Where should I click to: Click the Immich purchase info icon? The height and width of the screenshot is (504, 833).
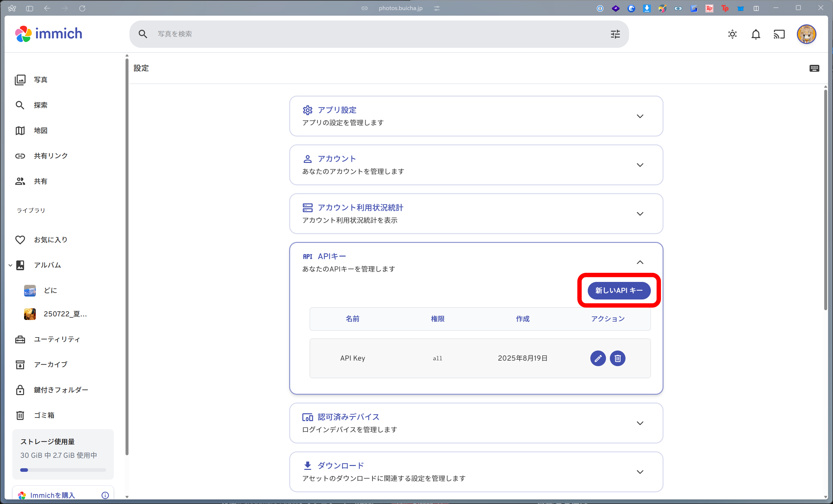tap(105, 495)
